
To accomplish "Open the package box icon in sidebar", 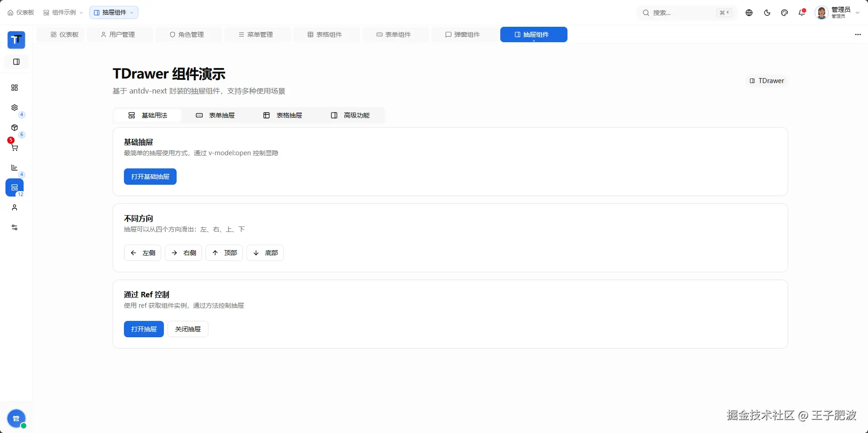I will click(15, 128).
